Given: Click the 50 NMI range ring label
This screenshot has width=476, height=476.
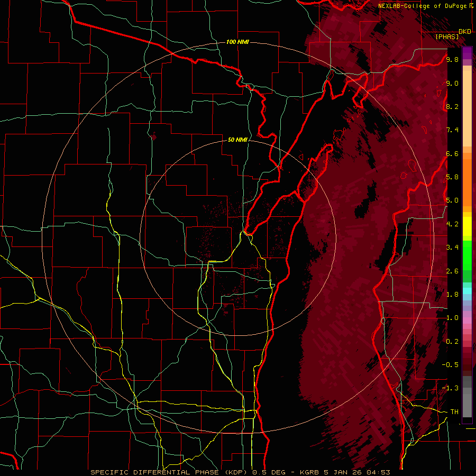Looking at the screenshot, I should 237,140.
